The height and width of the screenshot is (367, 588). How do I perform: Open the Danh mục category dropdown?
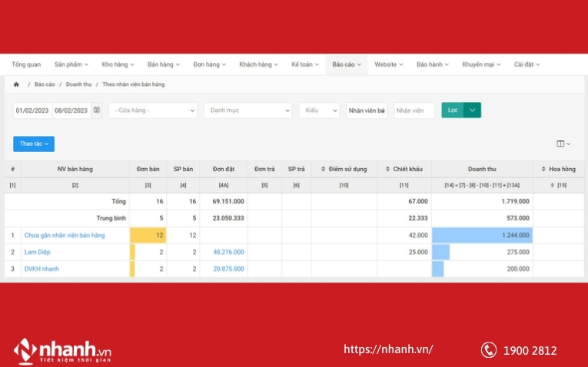[x=248, y=111]
